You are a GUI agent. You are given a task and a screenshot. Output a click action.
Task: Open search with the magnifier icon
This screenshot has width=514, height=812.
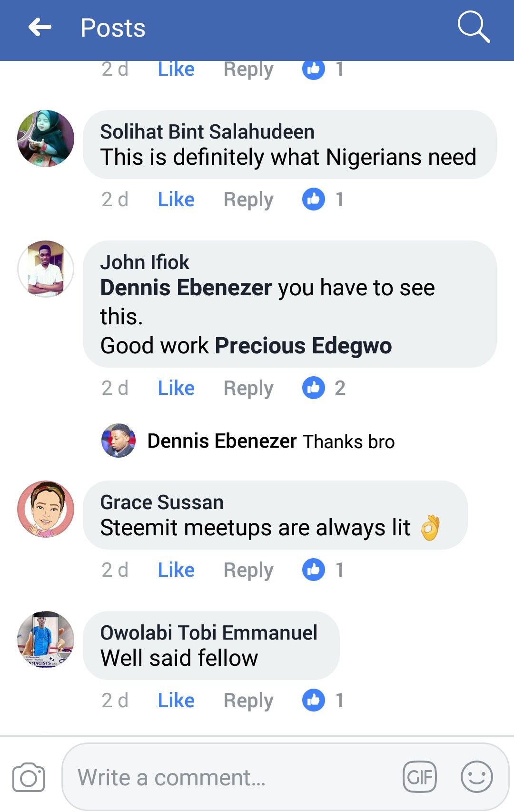coord(473,27)
